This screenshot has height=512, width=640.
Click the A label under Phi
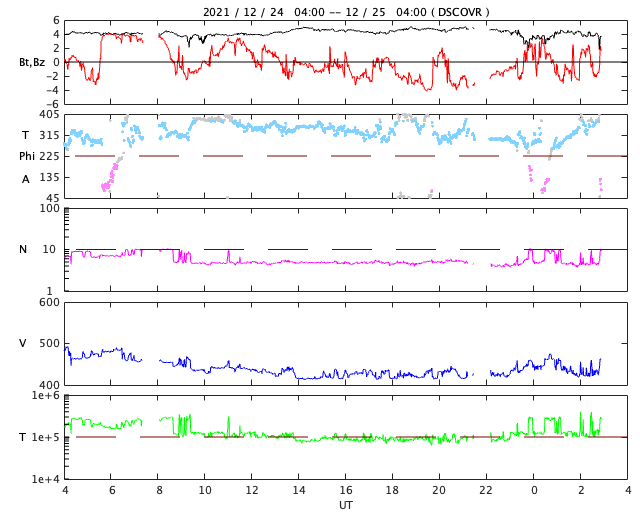pyautogui.click(x=26, y=179)
